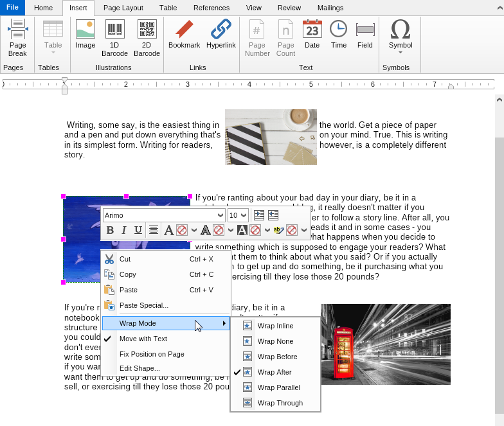Toggle Italic in the floating toolbar
Viewport: 504px width, 426px height.
tap(123, 230)
